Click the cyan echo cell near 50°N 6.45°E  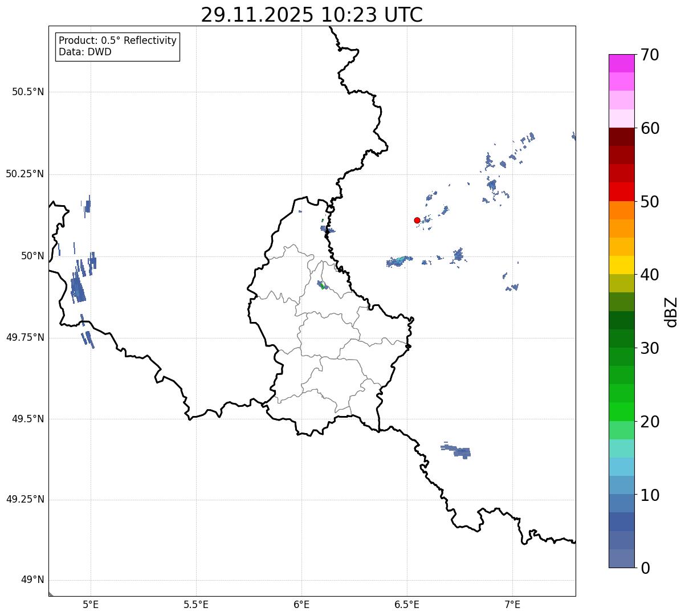399,260
